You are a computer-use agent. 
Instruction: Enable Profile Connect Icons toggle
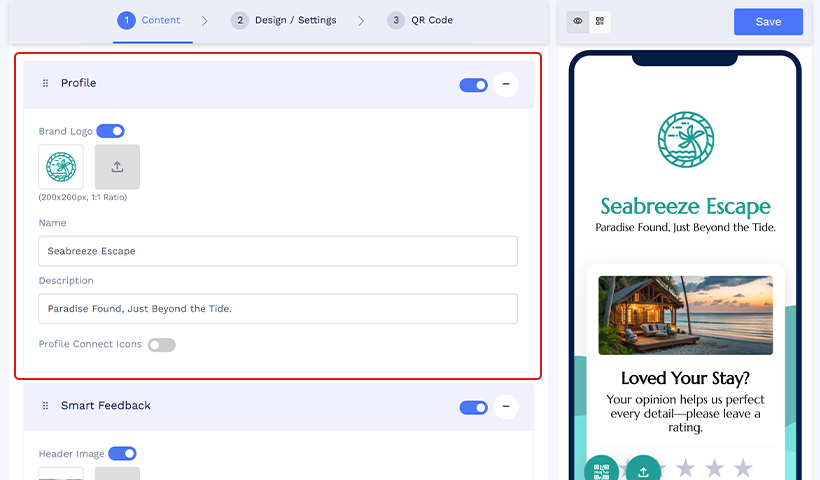click(x=161, y=345)
